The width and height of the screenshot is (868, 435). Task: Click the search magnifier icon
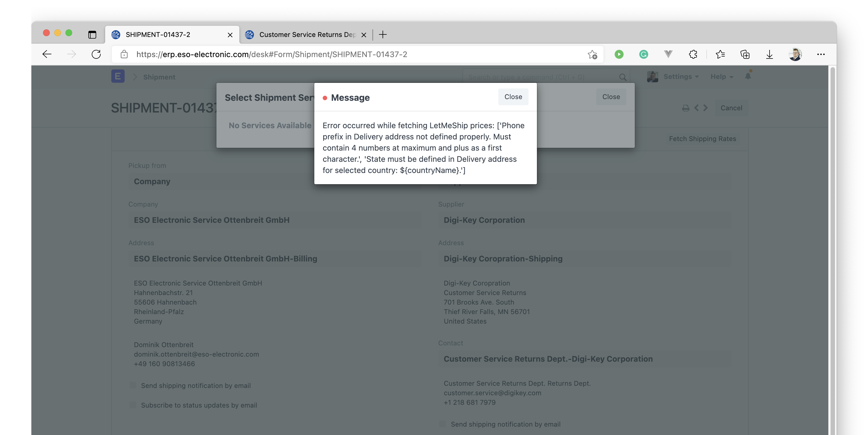tap(622, 77)
